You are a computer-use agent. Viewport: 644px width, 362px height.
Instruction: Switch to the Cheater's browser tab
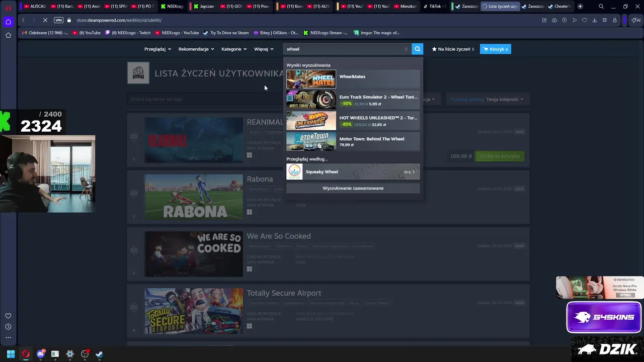pos(559,7)
